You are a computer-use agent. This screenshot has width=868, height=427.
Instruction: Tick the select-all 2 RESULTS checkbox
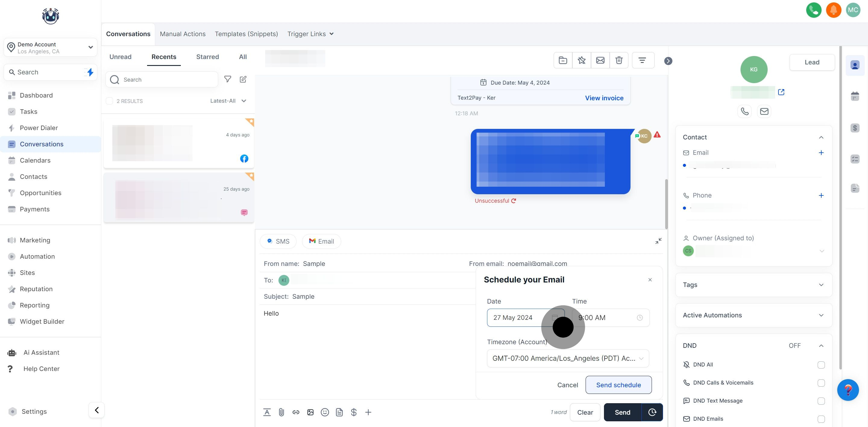[x=109, y=101]
